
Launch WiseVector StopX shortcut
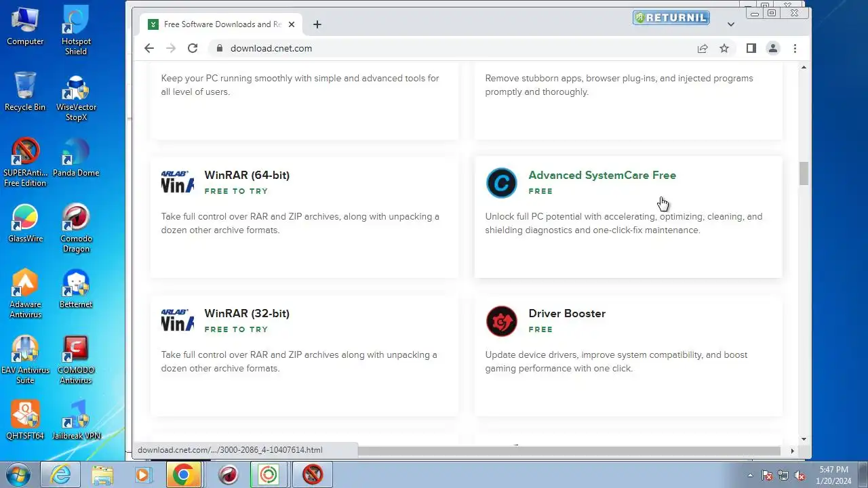76,97
